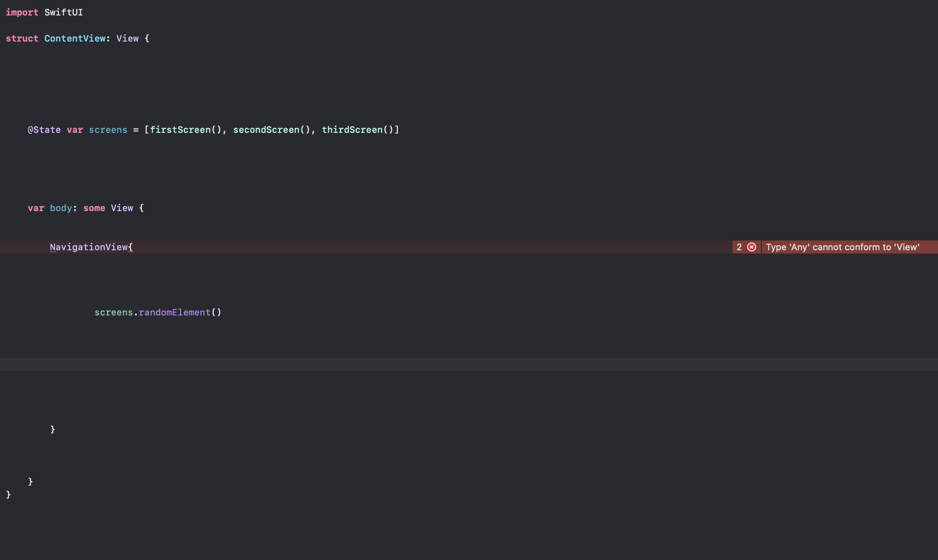Click the Type 'Any' cannot conform error message

point(843,247)
